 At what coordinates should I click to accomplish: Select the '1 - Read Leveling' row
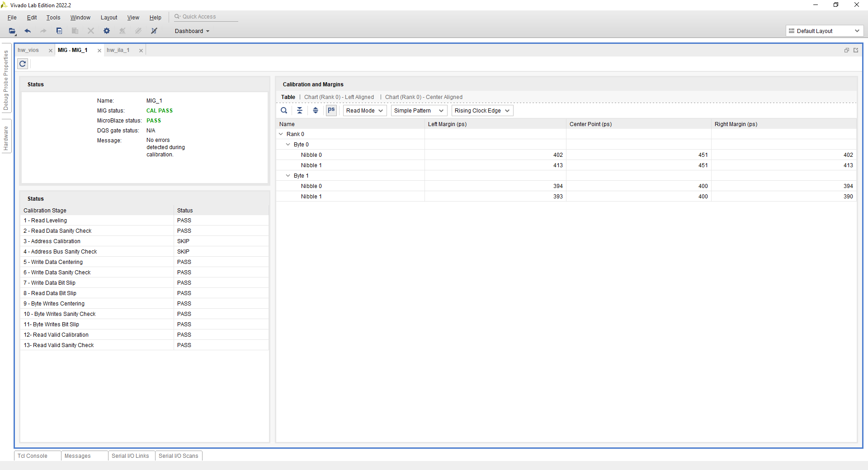point(145,221)
